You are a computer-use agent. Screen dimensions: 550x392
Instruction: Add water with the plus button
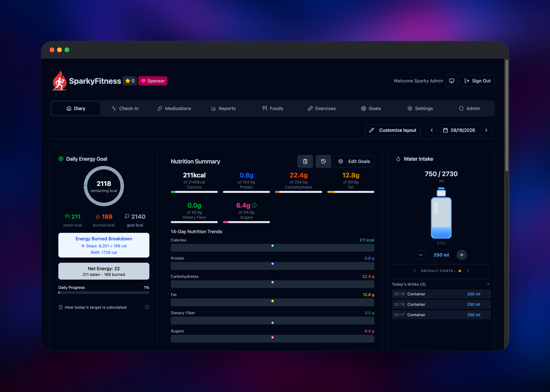[x=462, y=255]
